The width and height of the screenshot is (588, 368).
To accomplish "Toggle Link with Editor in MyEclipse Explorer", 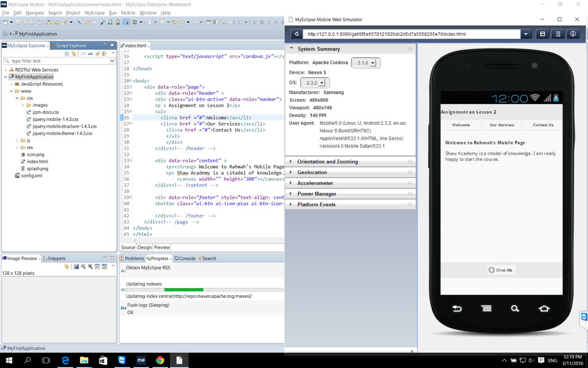I will tap(73, 53).
